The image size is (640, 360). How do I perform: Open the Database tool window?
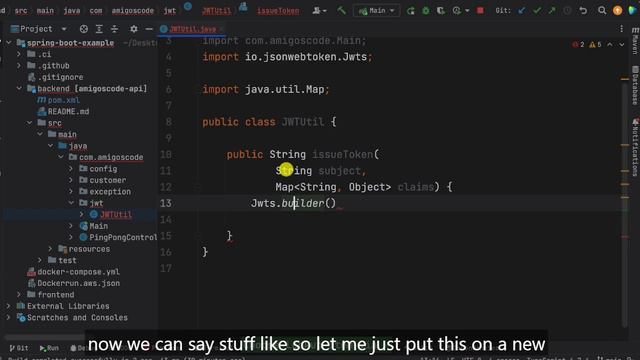pyautogui.click(x=635, y=85)
